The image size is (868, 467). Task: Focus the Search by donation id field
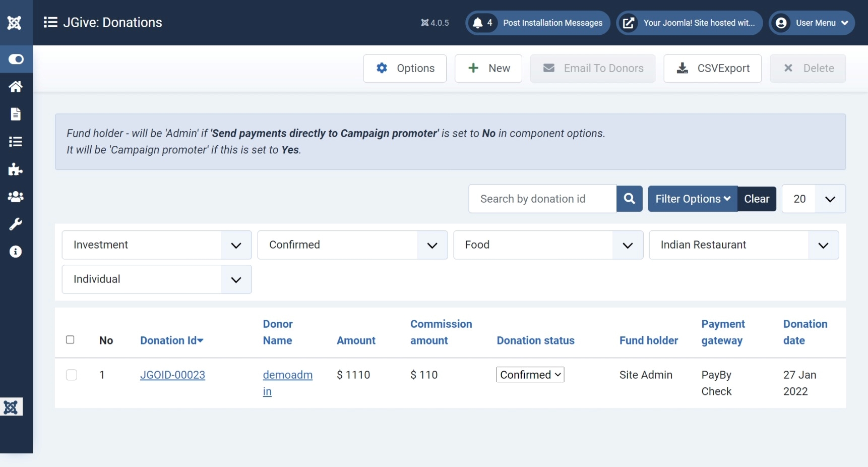click(x=542, y=199)
